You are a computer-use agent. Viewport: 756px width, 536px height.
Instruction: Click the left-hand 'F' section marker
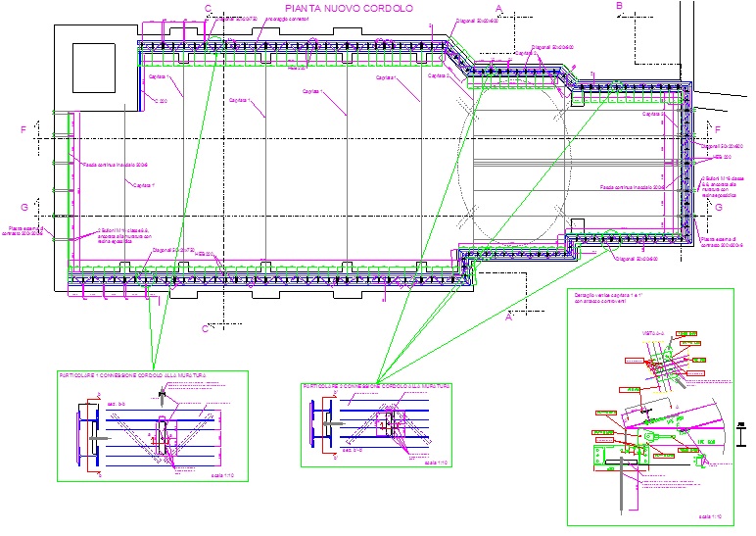pos(24,129)
